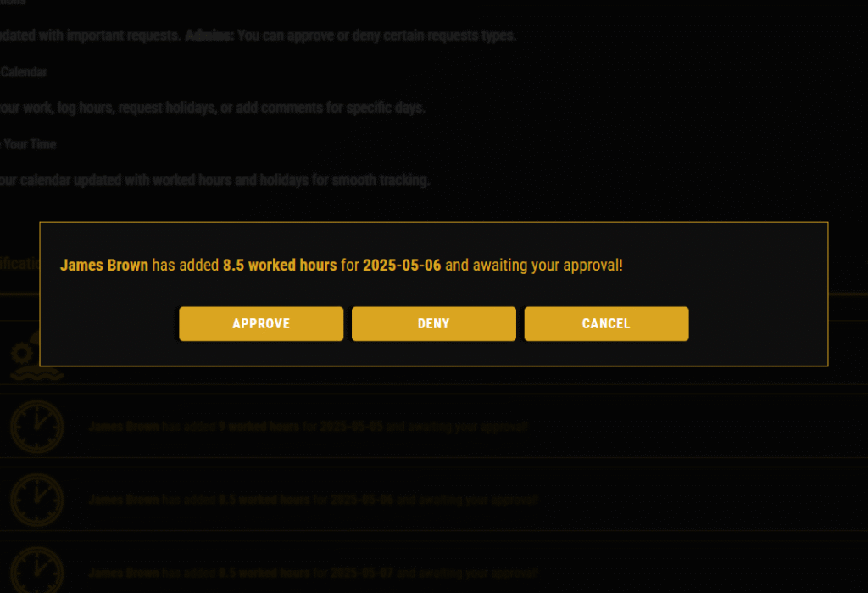Select the Calendar section heading
Screen dimensions: 868x593
click(x=24, y=72)
